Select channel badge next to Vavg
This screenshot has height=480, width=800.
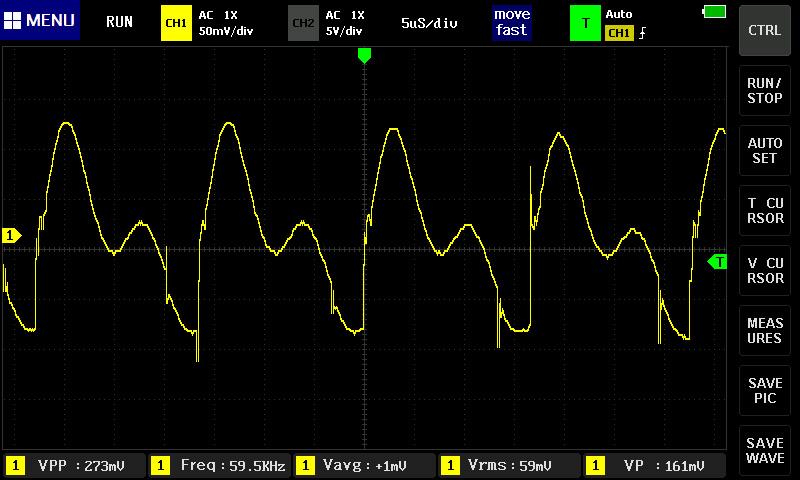pos(305,466)
